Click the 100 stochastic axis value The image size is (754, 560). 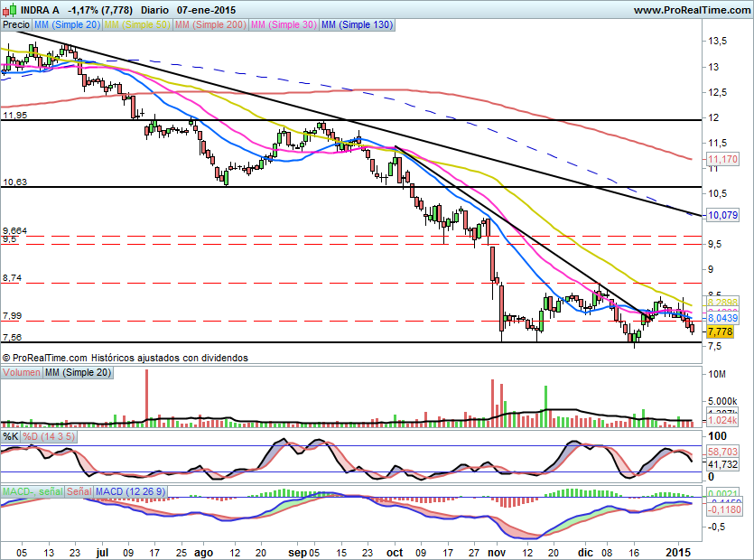click(x=718, y=436)
